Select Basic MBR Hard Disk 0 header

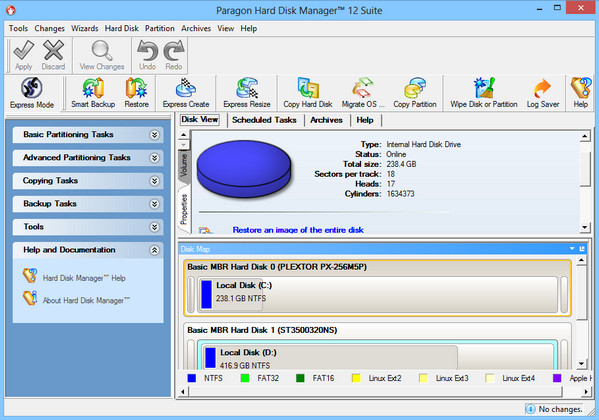tap(277, 267)
